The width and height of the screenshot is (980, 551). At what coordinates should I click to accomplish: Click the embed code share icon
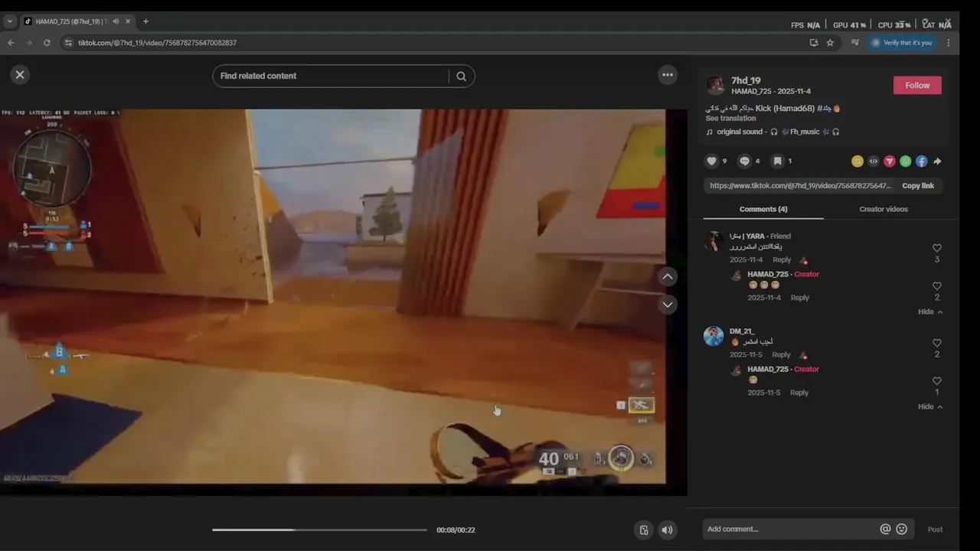click(873, 161)
